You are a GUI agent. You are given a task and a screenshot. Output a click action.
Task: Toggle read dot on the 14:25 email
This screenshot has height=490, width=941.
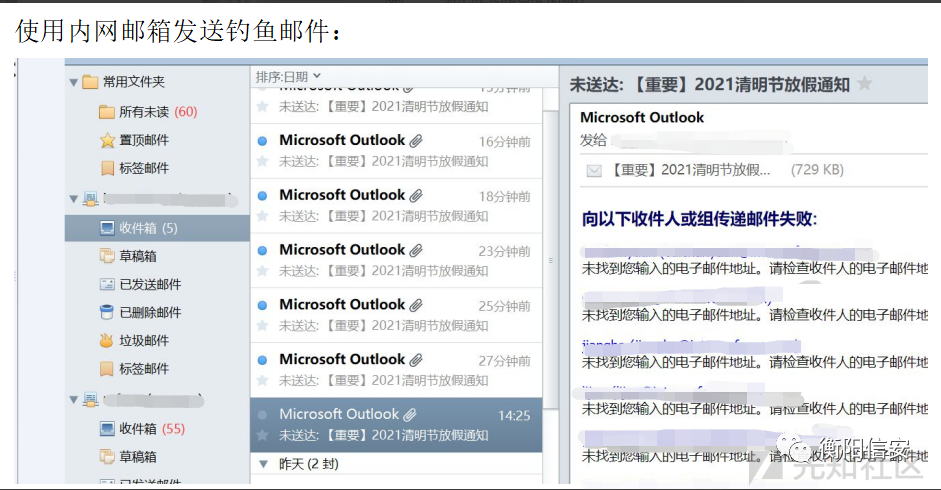[x=262, y=415]
